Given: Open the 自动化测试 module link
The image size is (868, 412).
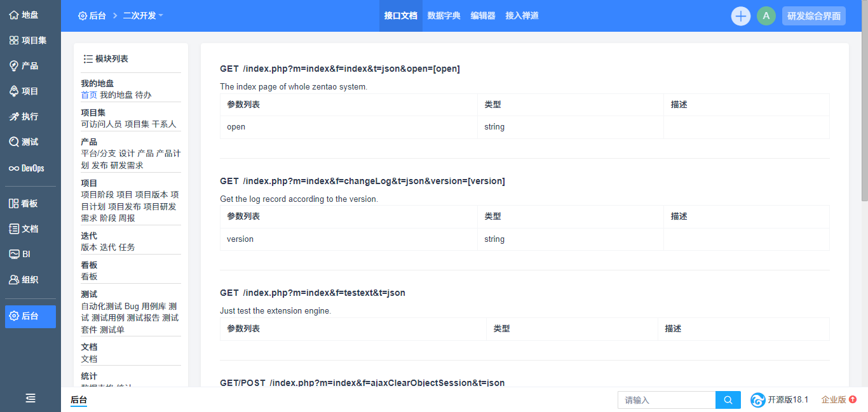Looking at the screenshot, I should [x=101, y=307].
